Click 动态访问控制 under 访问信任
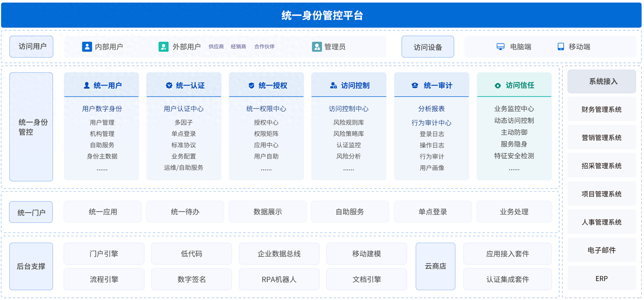 tap(514, 120)
